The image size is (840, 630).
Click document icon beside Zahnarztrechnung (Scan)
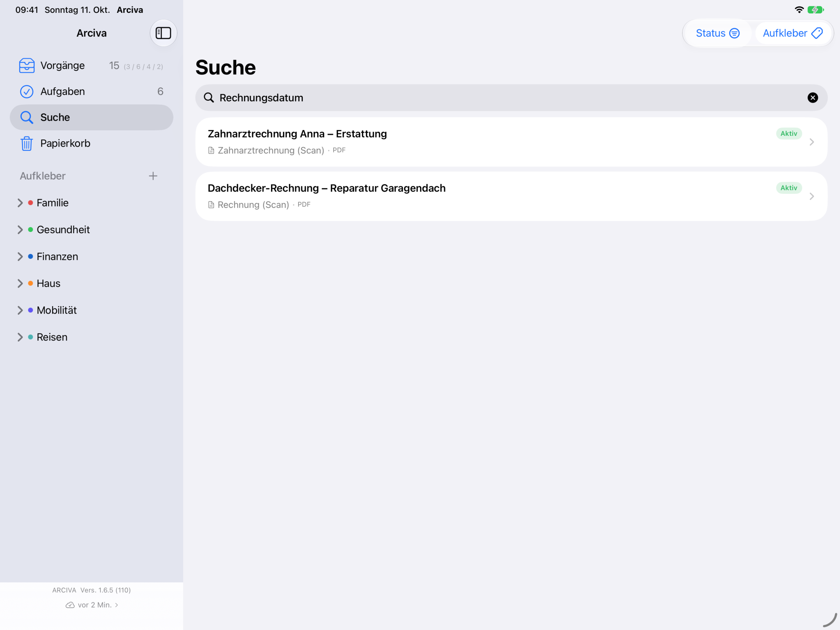tap(211, 151)
